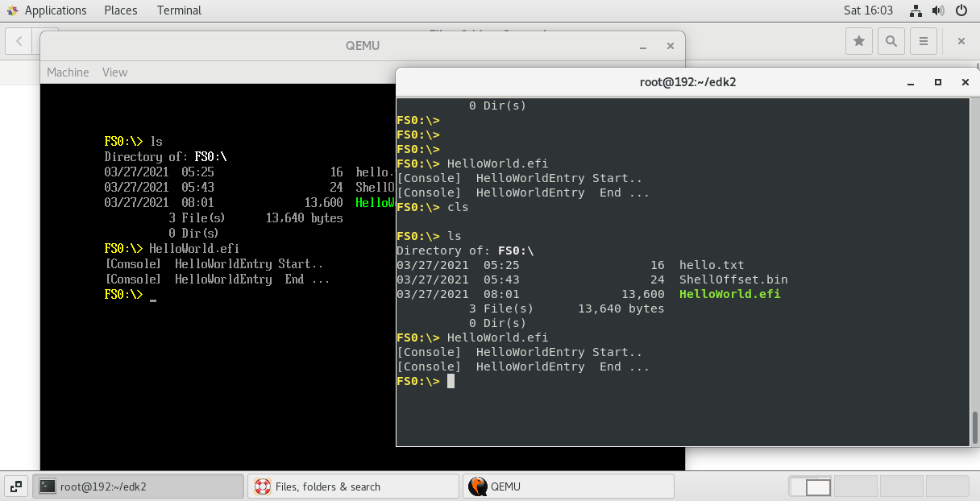
Task: Click the back navigation arrow in Files
Action: [x=18, y=40]
